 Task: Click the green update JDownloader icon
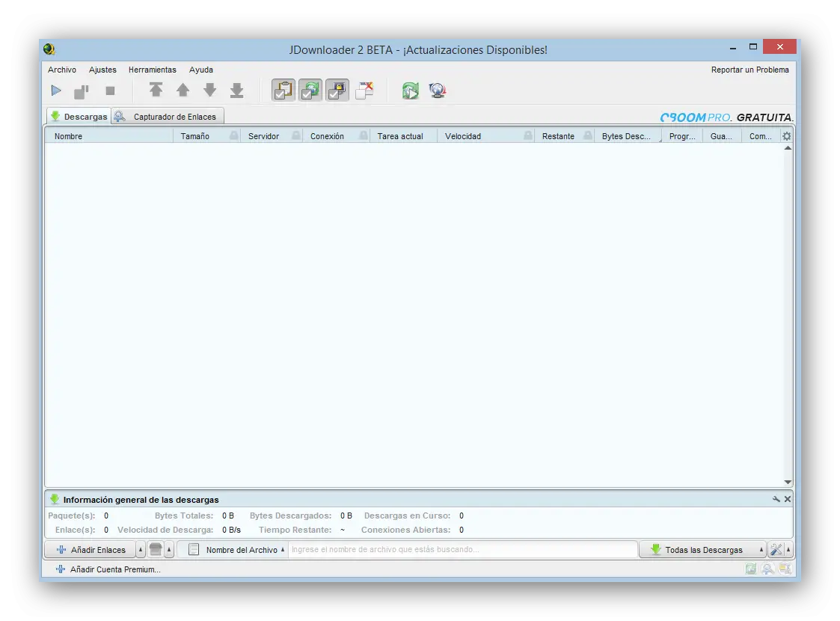point(411,91)
